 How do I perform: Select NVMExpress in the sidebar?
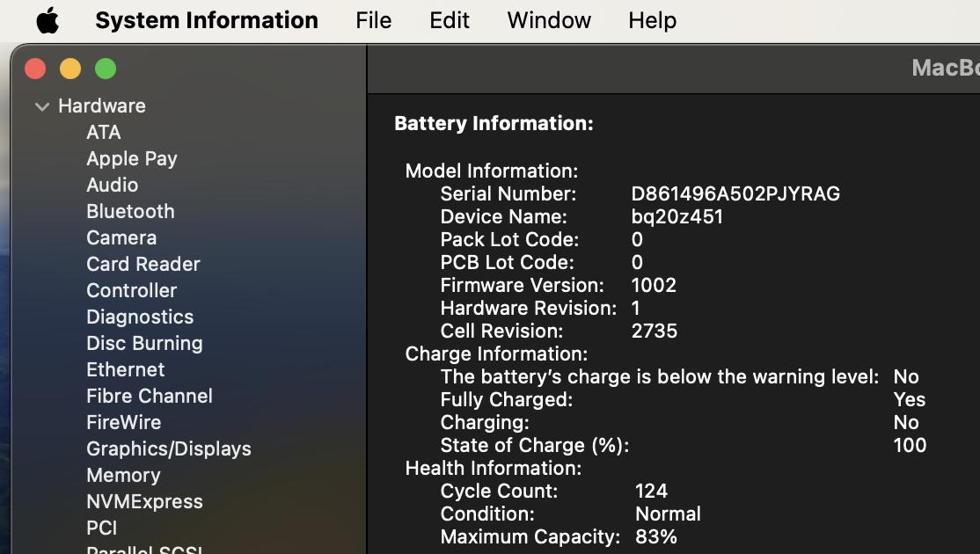pos(144,501)
